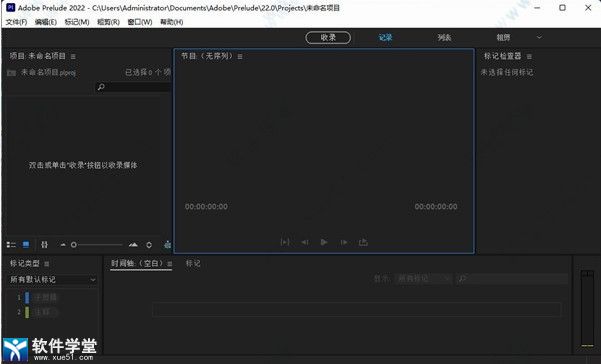Viewport: 601px width, 364px height.
Task: Close the Adobe Prelude window
Action: point(588,8)
